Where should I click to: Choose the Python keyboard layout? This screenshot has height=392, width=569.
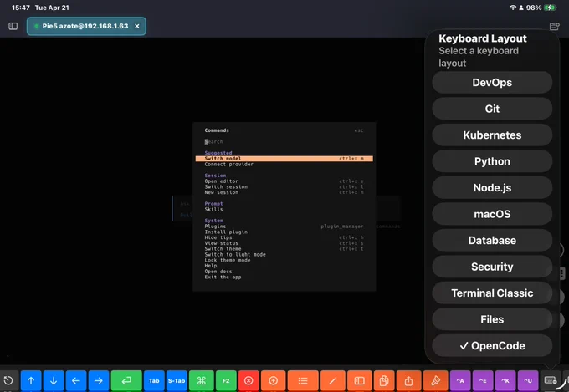pyautogui.click(x=492, y=161)
